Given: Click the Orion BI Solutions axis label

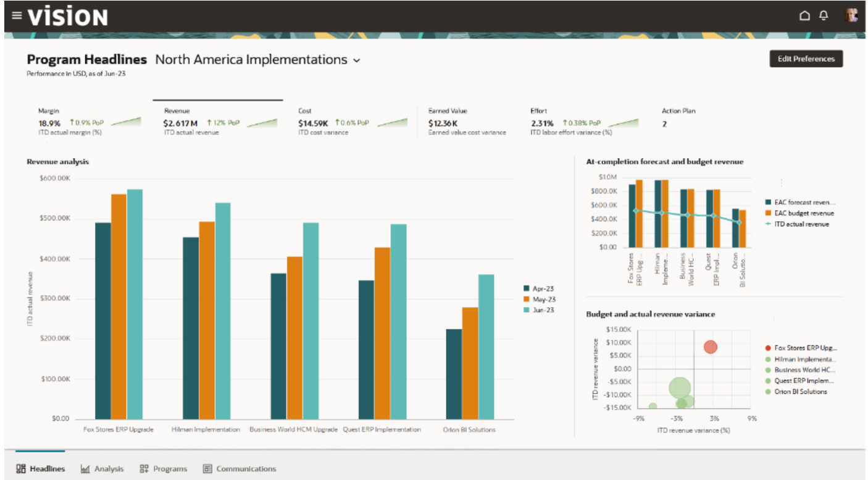Looking at the screenshot, I should tap(469, 429).
